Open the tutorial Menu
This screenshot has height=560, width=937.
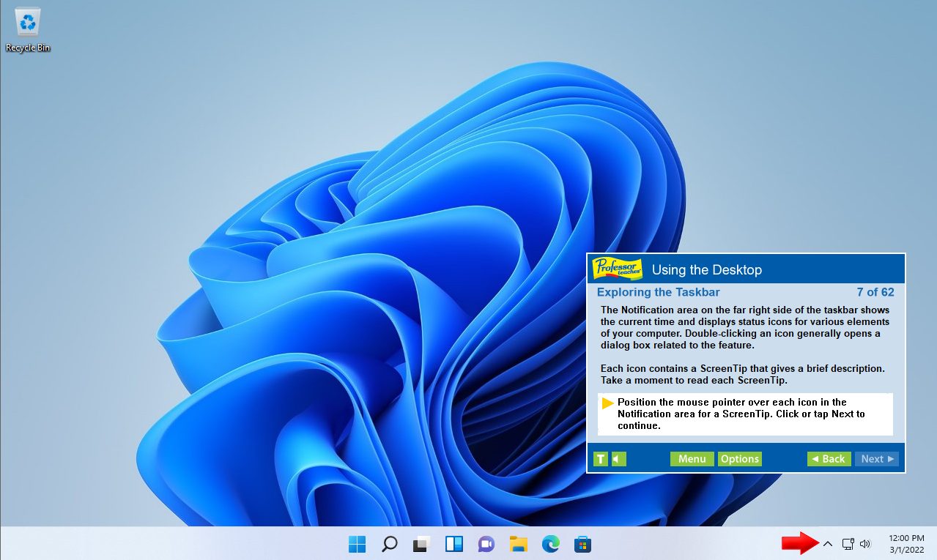point(691,458)
